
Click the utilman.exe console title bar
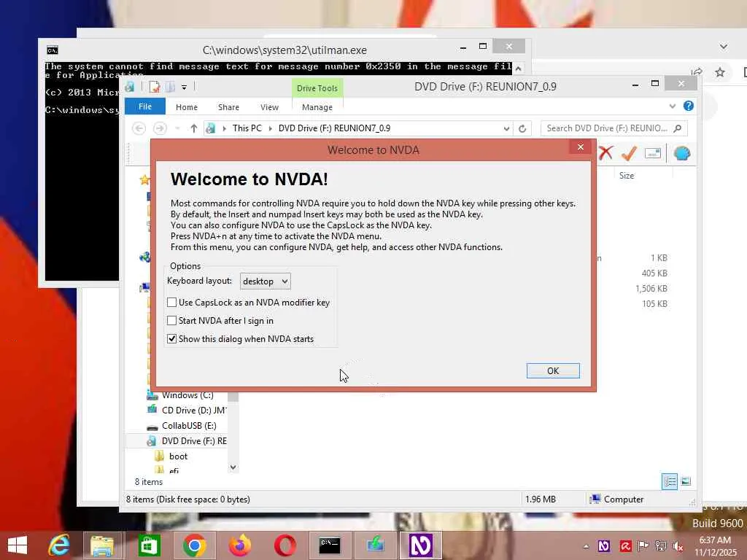(285, 50)
